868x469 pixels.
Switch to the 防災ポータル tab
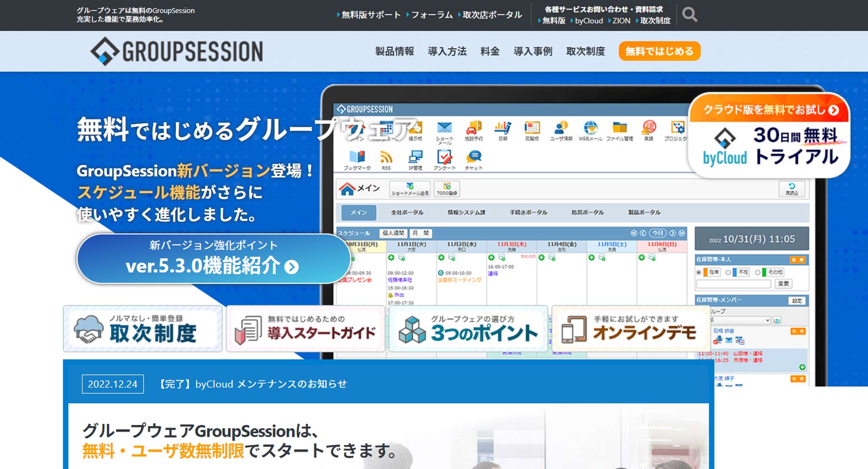click(587, 213)
